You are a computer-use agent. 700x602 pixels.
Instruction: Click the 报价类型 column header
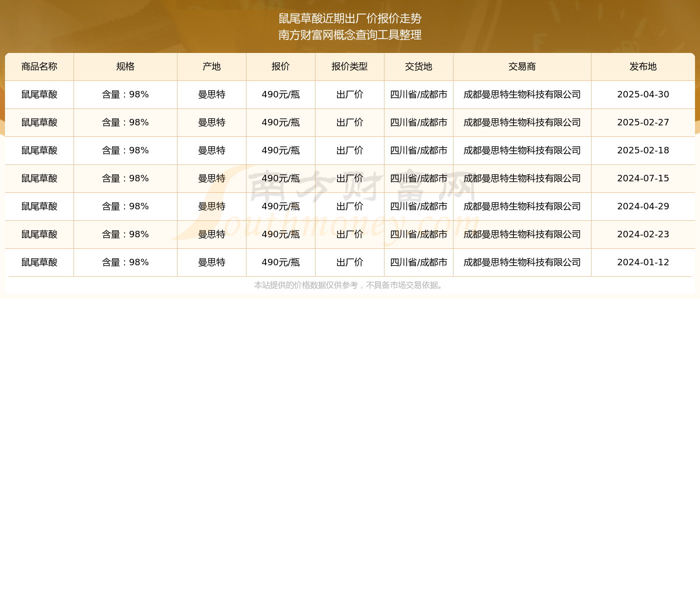pos(349,66)
